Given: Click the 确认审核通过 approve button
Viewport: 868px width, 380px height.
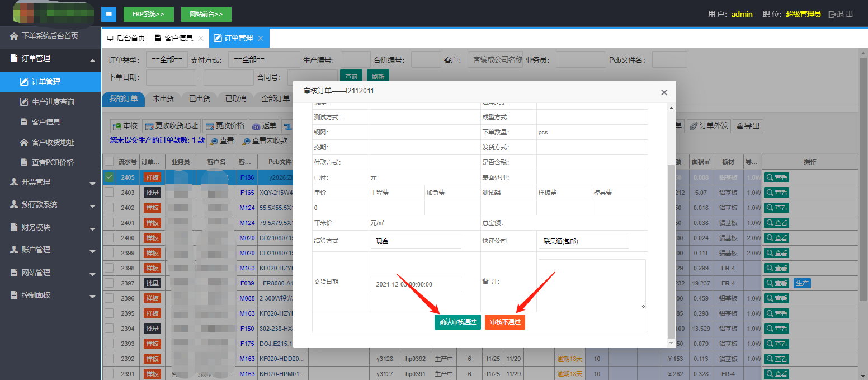Looking at the screenshot, I should click(457, 322).
